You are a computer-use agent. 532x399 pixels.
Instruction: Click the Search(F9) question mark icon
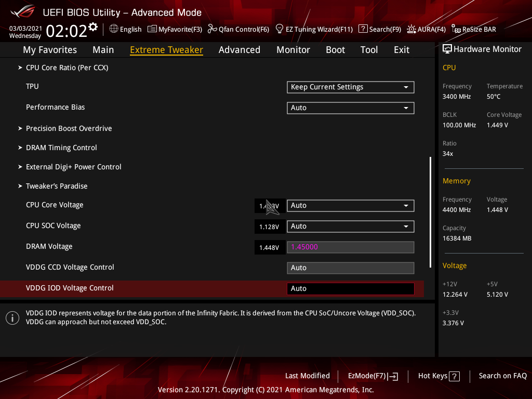pyautogui.click(x=363, y=29)
